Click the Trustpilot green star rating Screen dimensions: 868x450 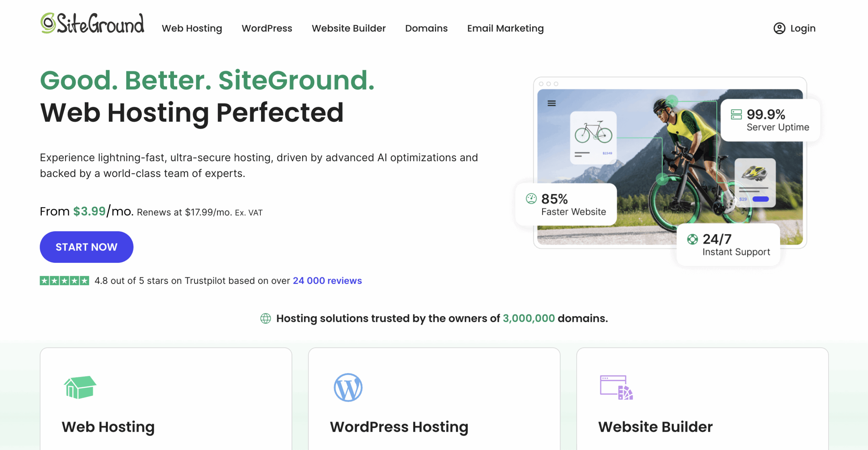coord(64,280)
